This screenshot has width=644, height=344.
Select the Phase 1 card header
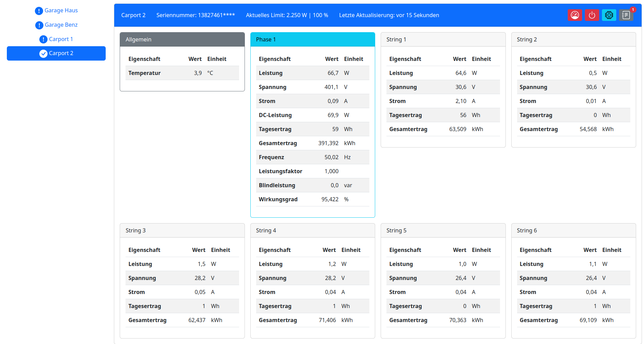312,40
